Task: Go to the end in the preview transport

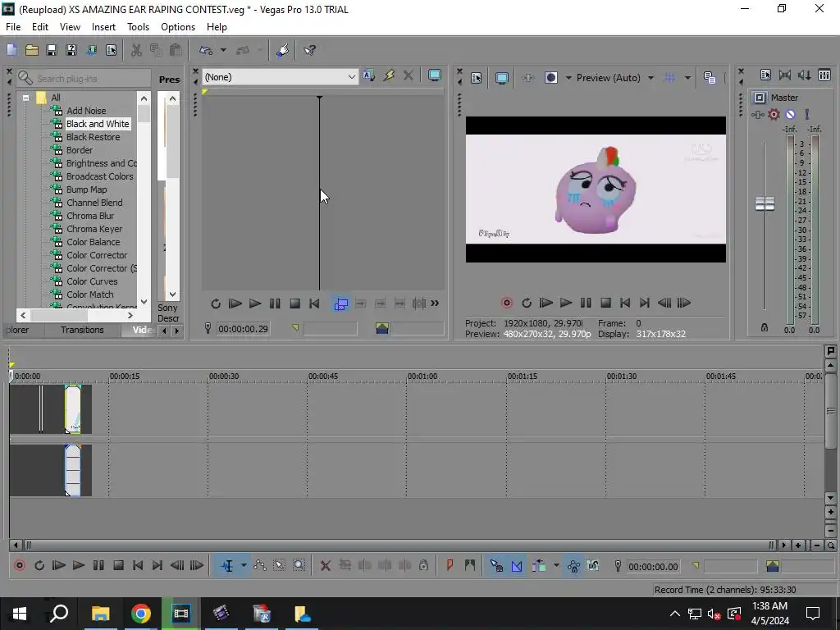Action: point(645,303)
